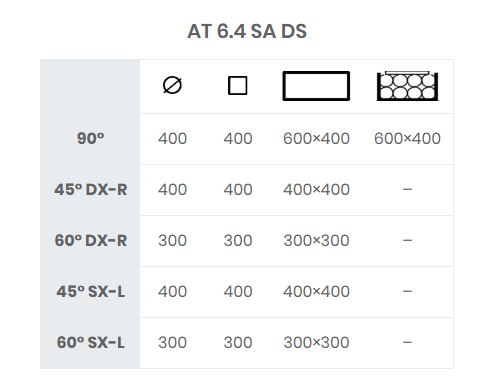Select the AT 6.4 SA DS title
The width and height of the screenshot is (478, 382).
247,31
